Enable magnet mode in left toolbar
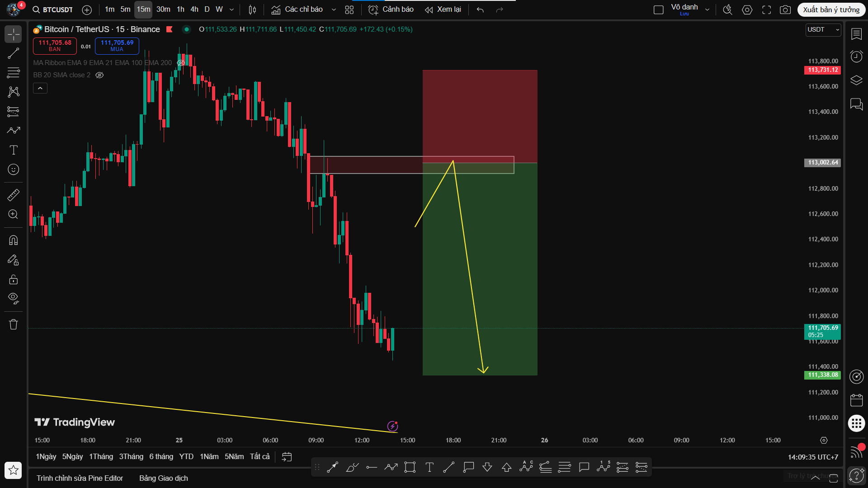The image size is (868, 488). click(14, 239)
